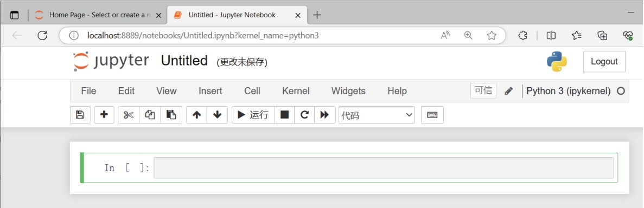Open the Favorites list icon
This screenshot has height=208, width=644.
click(x=577, y=36)
